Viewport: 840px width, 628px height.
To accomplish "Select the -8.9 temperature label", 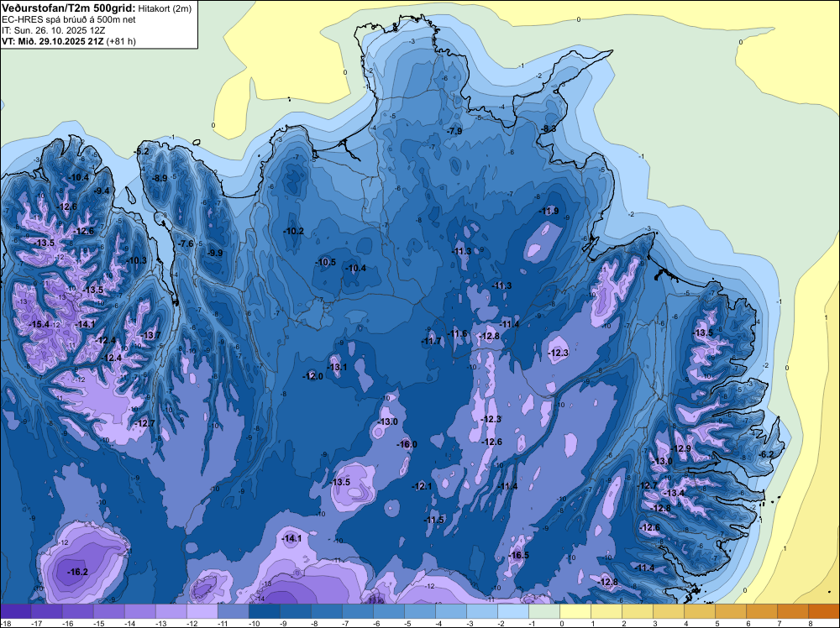I will 160,178.
